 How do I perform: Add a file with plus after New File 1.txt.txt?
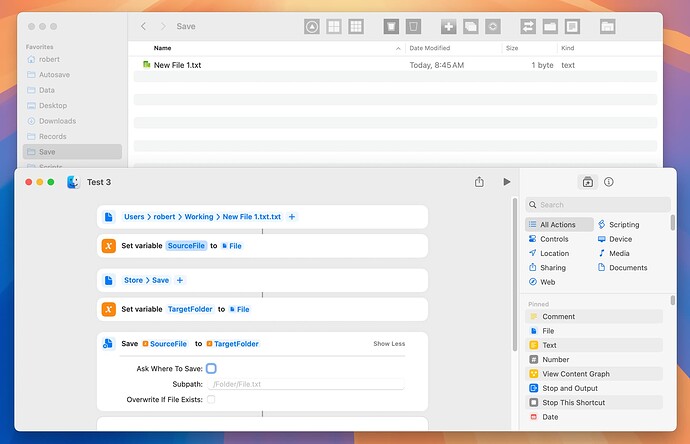[292, 217]
